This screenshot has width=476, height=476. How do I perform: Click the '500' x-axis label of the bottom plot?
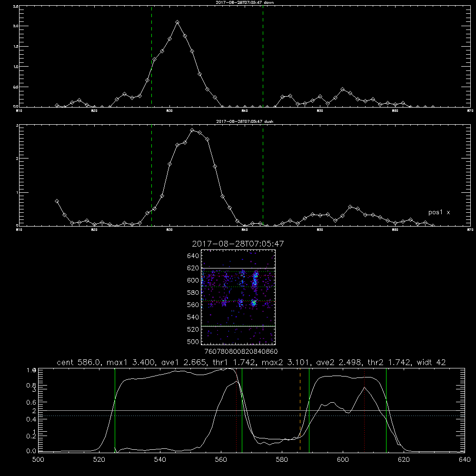click(38, 460)
